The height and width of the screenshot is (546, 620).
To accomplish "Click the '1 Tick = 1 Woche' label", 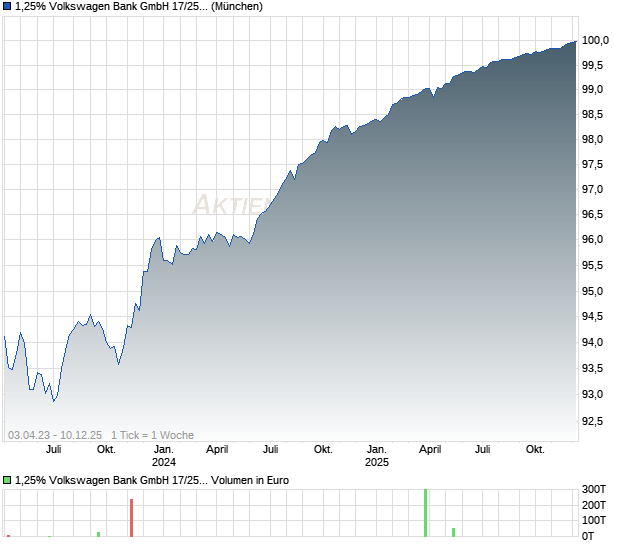I will (x=152, y=435).
